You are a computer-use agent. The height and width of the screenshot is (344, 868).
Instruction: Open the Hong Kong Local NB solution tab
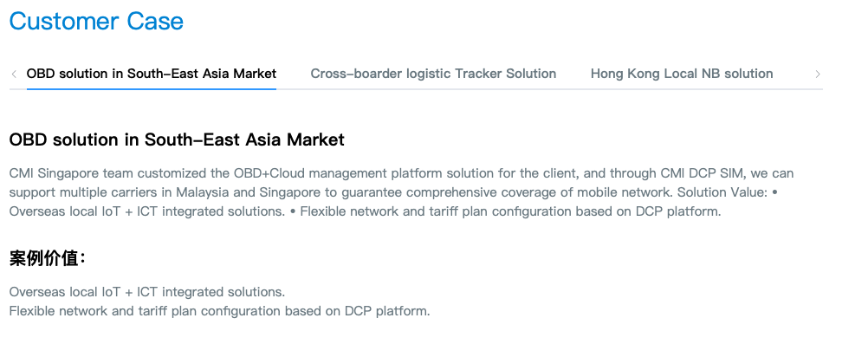click(x=682, y=74)
